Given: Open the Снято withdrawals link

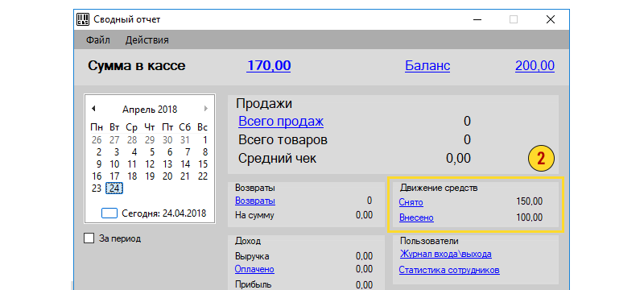Looking at the screenshot, I should (411, 202).
